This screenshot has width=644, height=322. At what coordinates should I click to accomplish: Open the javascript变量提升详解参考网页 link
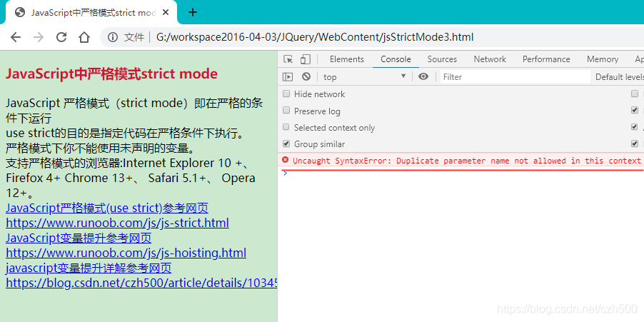click(89, 268)
